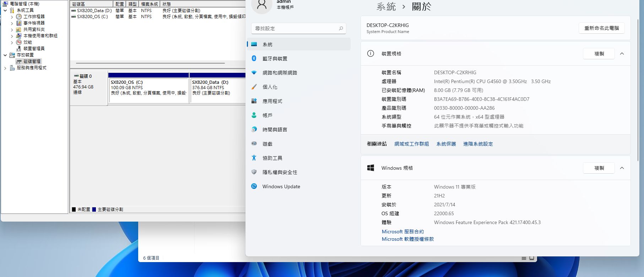
Task: Click 重新命名此電腦 button
Action: [602, 28]
